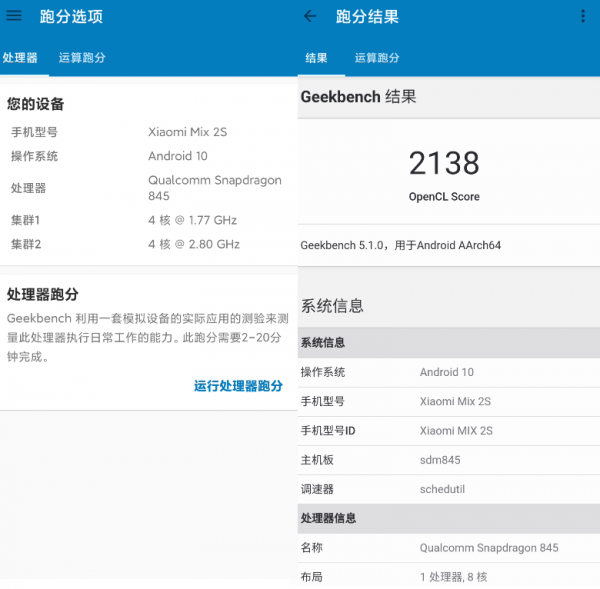
Task: Click 4 核 @ 2.80 GHz value
Action: click(x=194, y=245)
